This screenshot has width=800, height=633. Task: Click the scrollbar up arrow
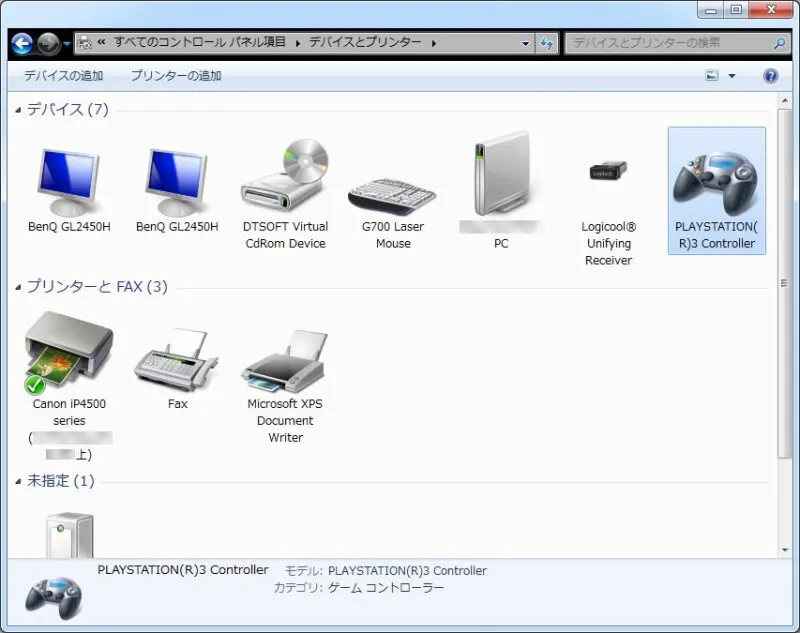784,100
